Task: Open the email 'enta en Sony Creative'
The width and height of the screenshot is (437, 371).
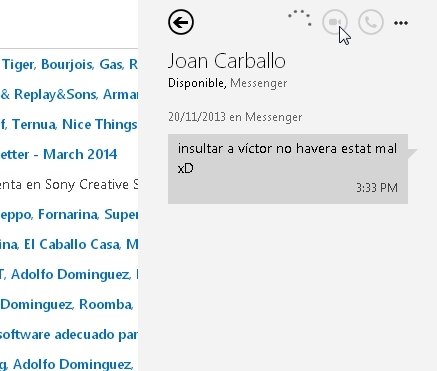Action: [69, 184]
